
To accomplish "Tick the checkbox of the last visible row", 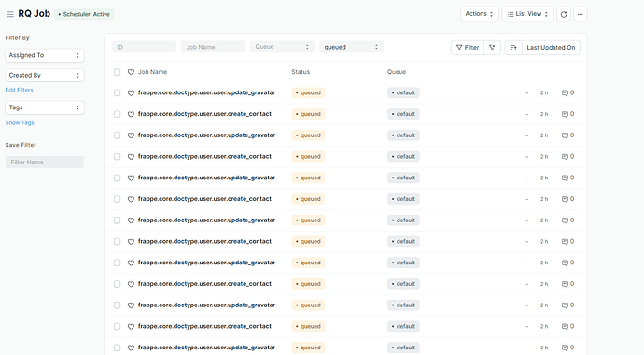I will pyautogui.click(x=117, y=348).
